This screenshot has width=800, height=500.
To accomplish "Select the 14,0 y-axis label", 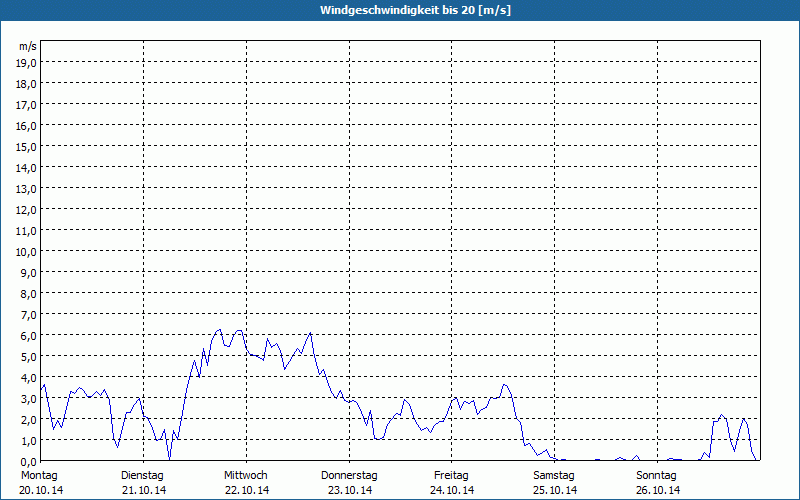I will click(x=27, y=168).
